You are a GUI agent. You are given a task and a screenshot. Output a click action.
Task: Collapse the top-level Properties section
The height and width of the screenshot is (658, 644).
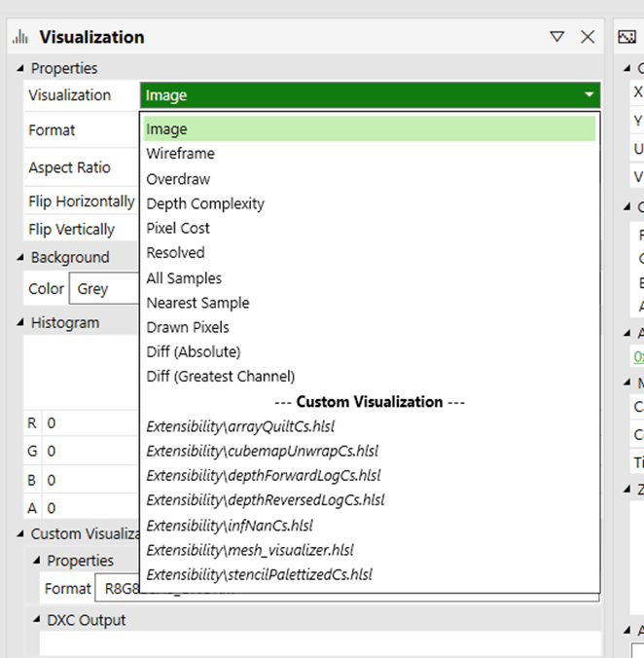pos(20,68)
